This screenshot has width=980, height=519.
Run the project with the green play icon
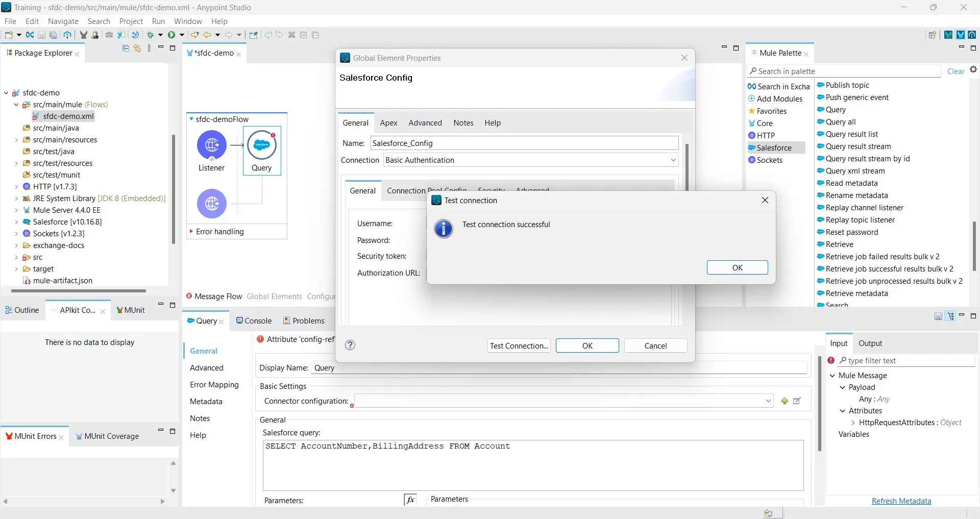tap(171, 35)
